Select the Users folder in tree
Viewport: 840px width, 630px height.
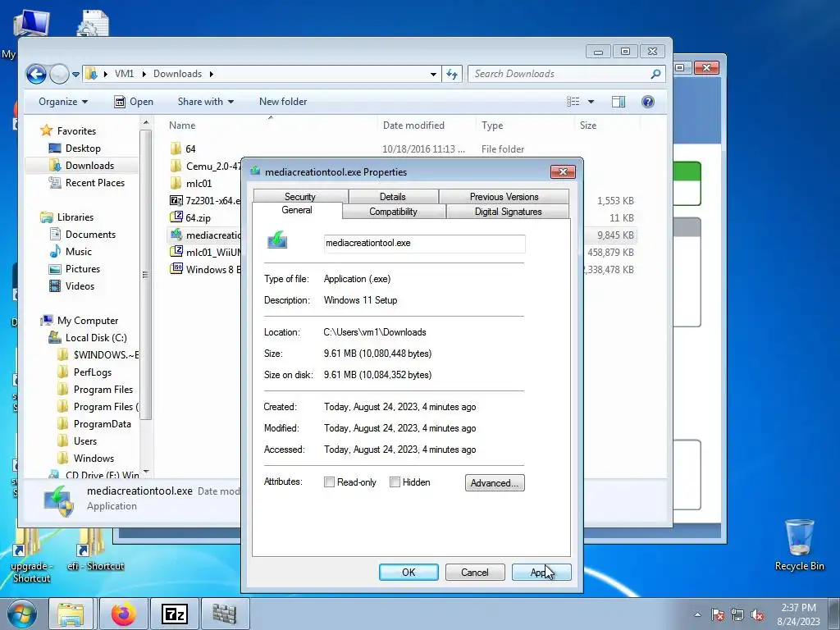tap(77, 441)
